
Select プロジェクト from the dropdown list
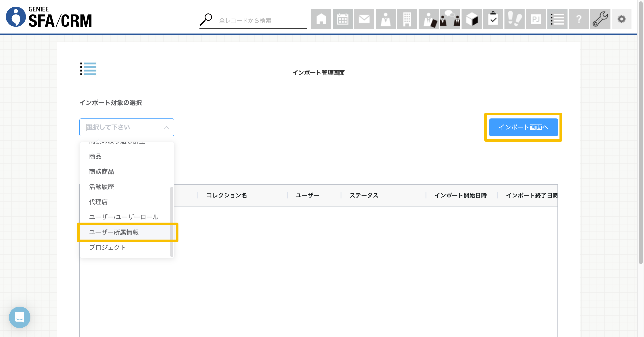127,247
